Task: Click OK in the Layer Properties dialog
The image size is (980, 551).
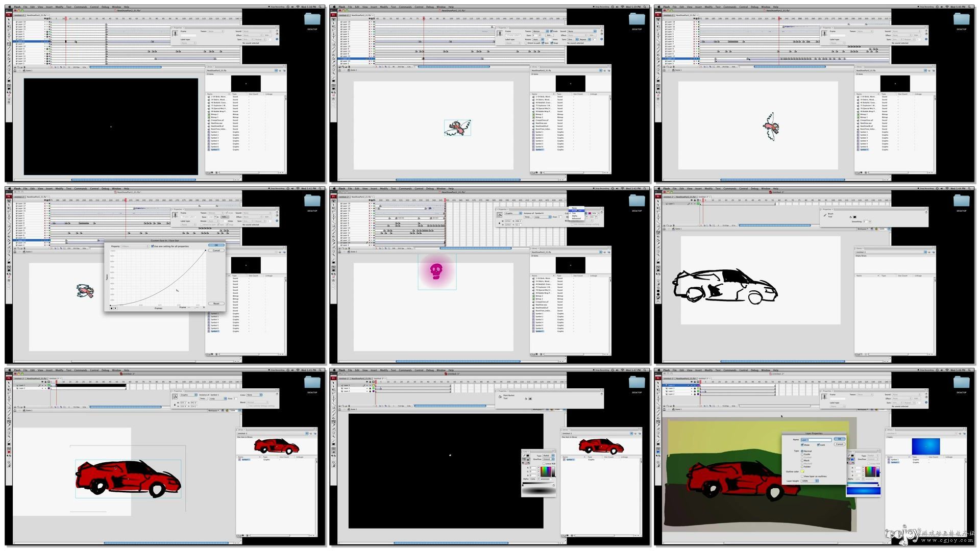Action: 840,439
